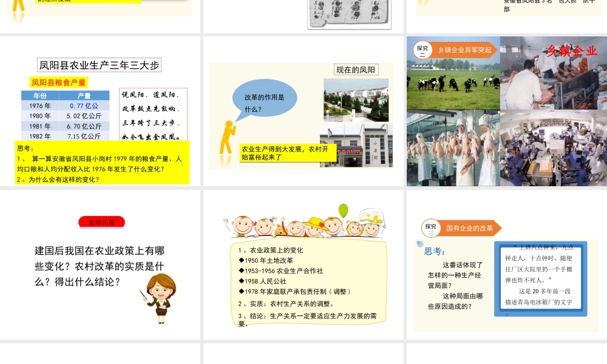Image resolution: width=607 pixels, height=364 pixels.
Task: Click the 年份 table header cell
Action: click(x=40, y=95)
